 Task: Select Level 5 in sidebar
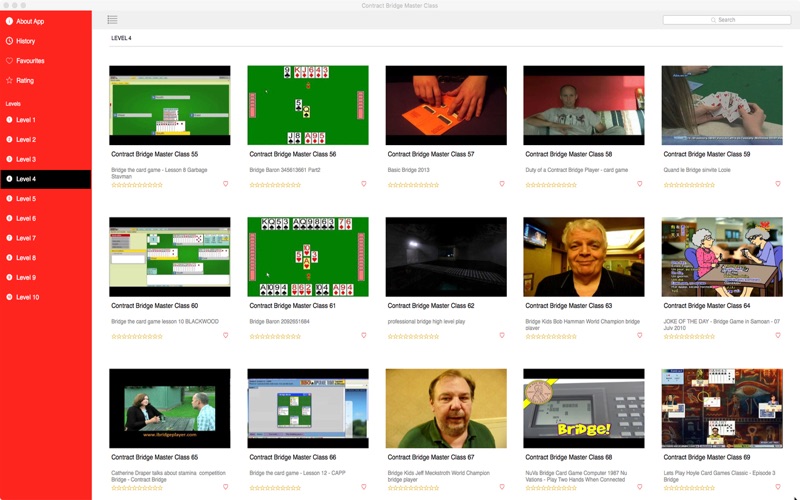coord(46,198)
